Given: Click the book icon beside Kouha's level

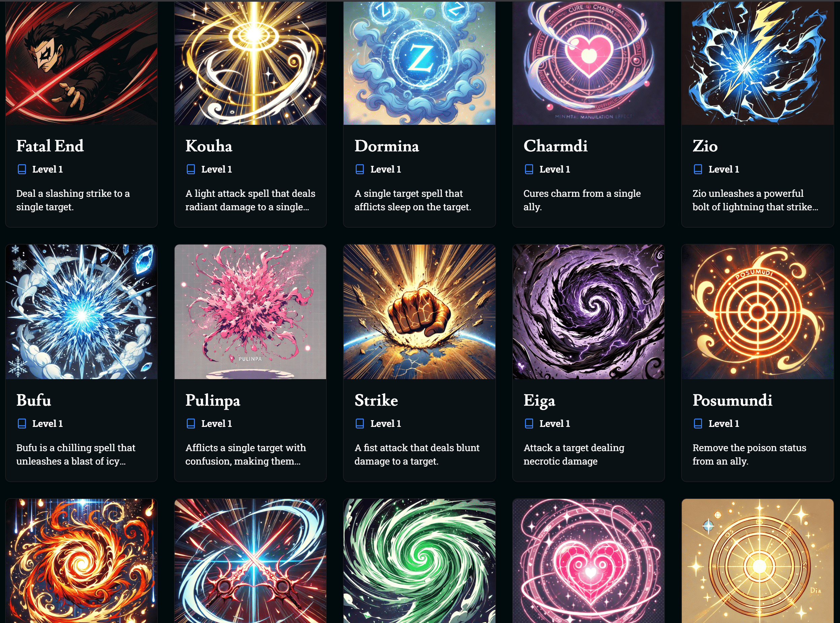Looking at the screenshot, I should click(191, 169).
